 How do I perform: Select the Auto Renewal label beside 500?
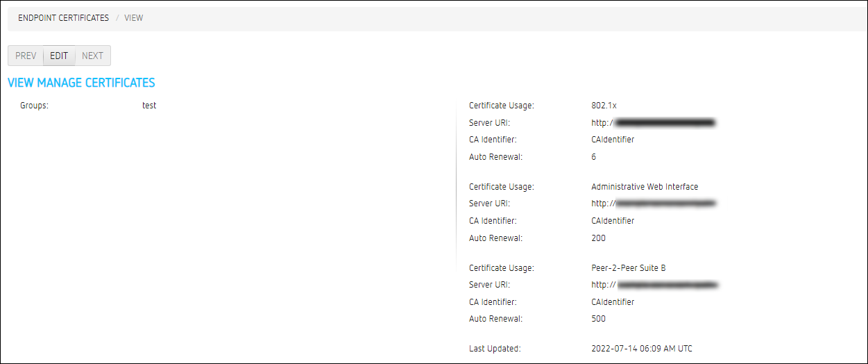(495, 319)
